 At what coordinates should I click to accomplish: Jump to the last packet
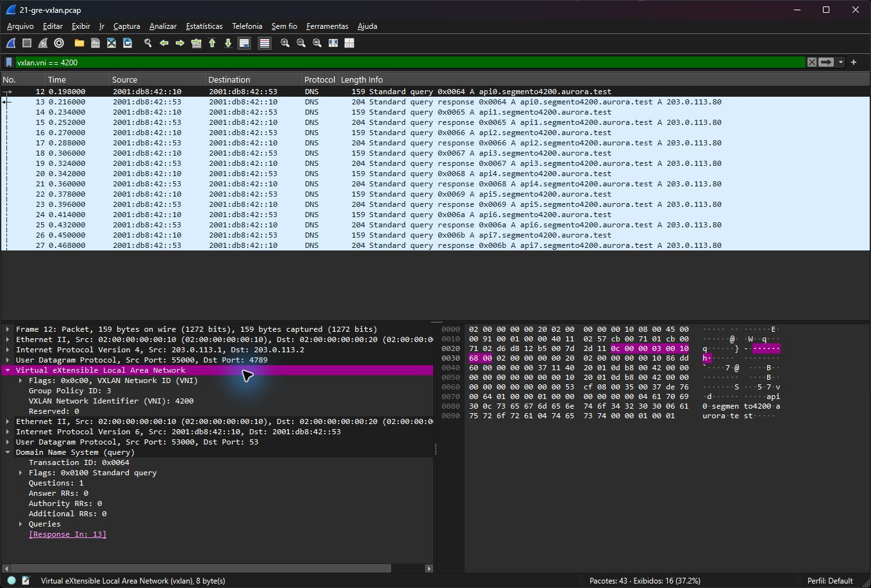[x=228, y=43]
